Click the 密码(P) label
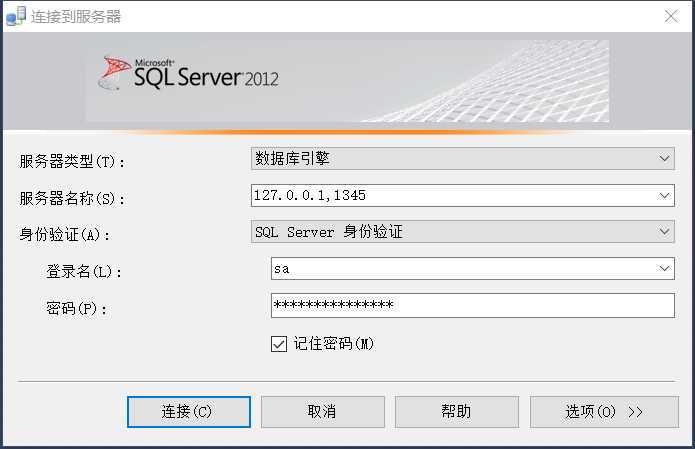Screen dimensions: 695x449 coord(76,308)
